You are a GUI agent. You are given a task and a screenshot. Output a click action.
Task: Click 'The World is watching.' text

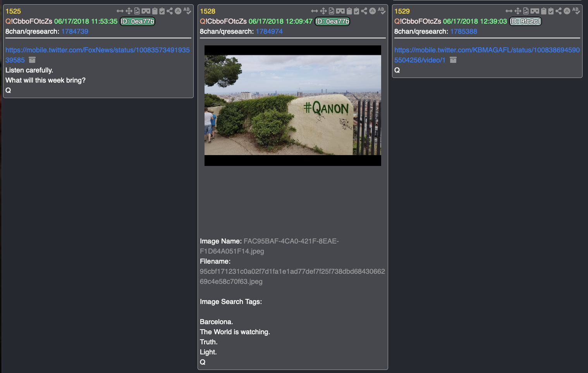point(235,332)
